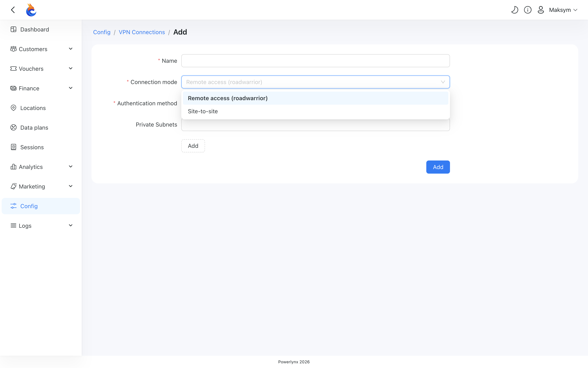Open Vouchers menu label
This screenshot has height=368, width=588.
[31, 69]
